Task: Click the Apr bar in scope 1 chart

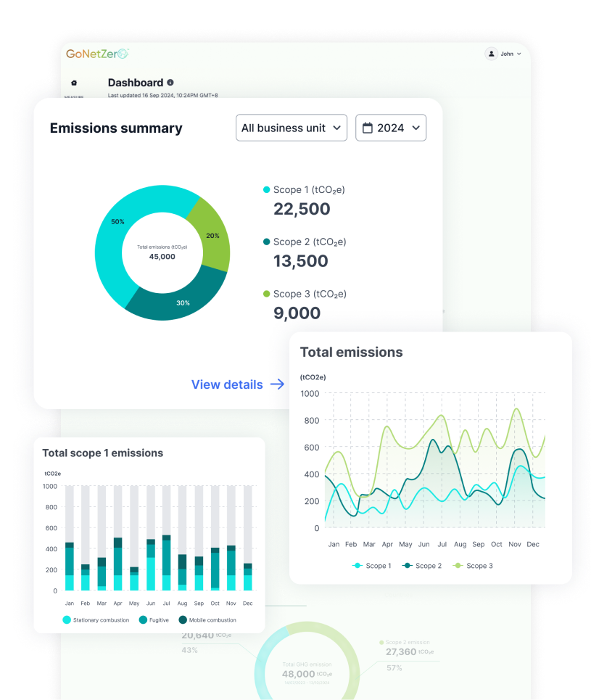Action: [118, 564]
